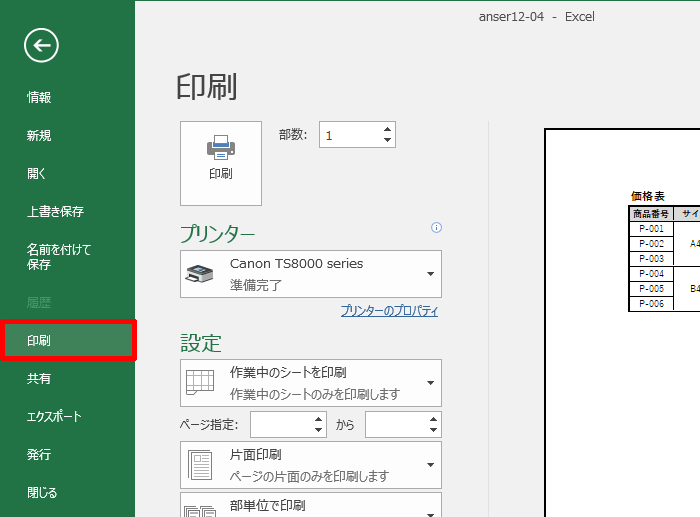Choose 閉じる in the sidebar
The height and width of the screenshot is (517, 700).
(x=42, y=492)
